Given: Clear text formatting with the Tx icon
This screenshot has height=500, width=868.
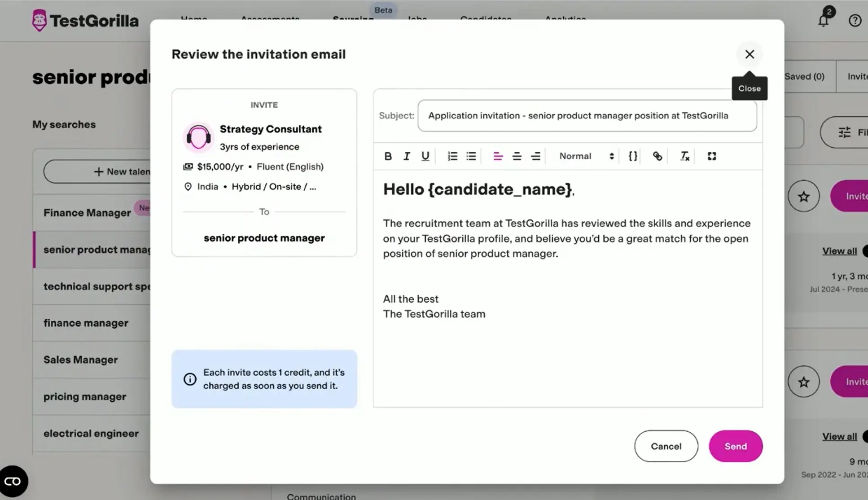Looking at the screenshot, I should pos(684,156).
